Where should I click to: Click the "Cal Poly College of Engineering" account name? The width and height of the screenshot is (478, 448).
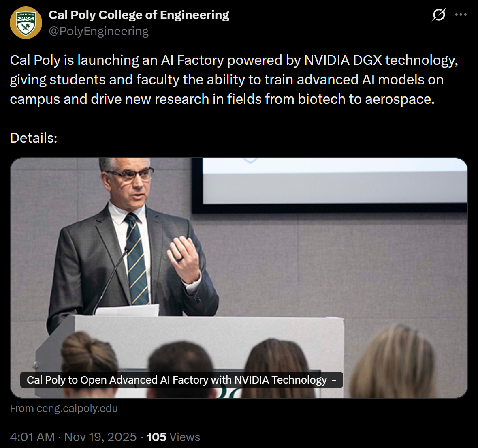pyautogui.click(x=139, y=15)
